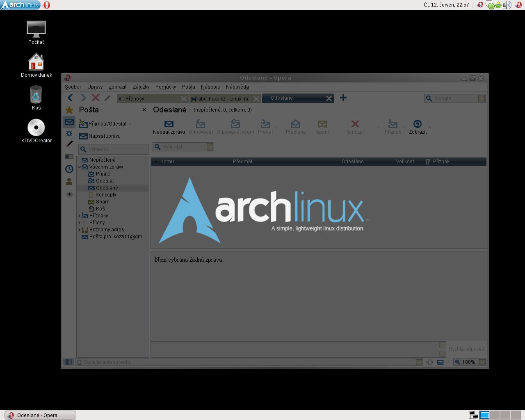525x420 pixels.
Task: Select the Mail panel envelope icon
Action: click(69, 122)
